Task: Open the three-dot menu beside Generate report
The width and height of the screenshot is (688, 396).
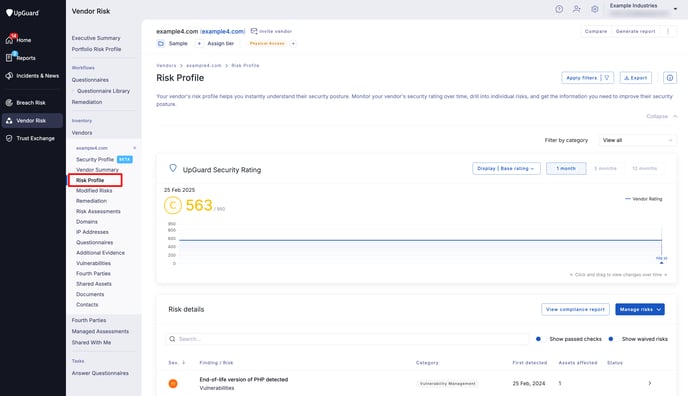Action: click(x=668, y=31)
